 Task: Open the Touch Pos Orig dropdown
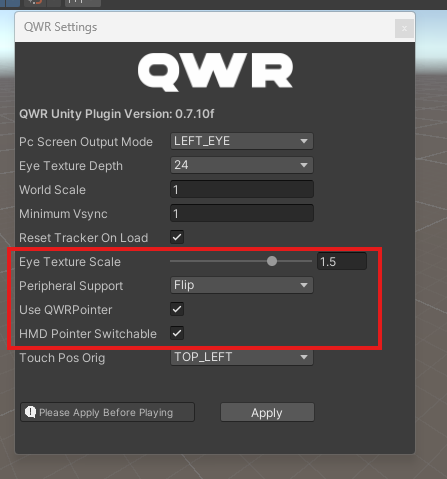tap(242, 357)
